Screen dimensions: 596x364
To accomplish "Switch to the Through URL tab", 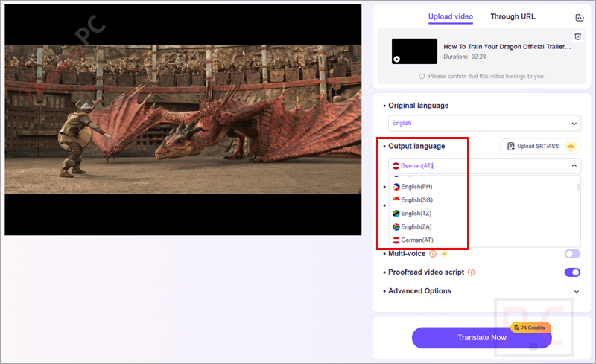I will (x=513, y=16).
